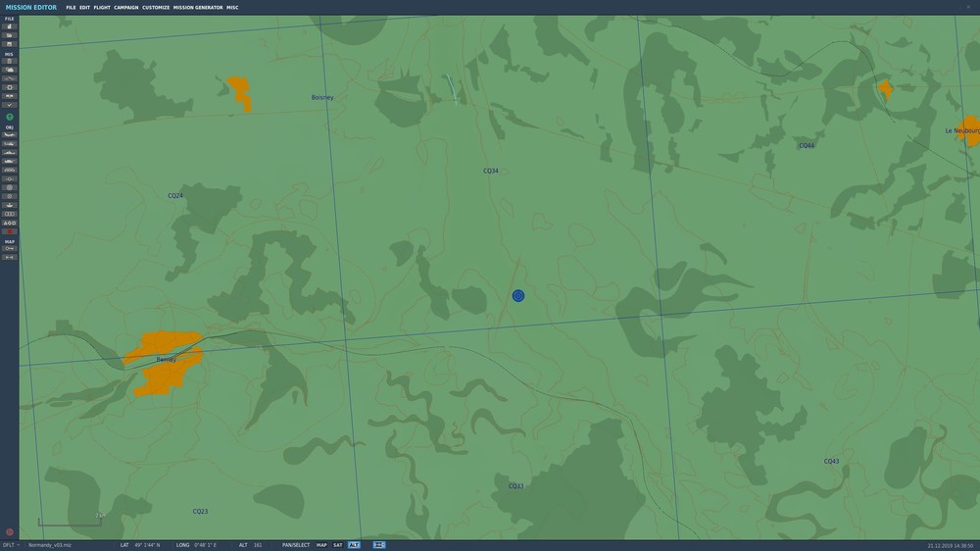Image resolution: width=980 pixels, height=551 pixels.
Task: Open the Triggers icon below the weather cloud
Action: (10, 78)
